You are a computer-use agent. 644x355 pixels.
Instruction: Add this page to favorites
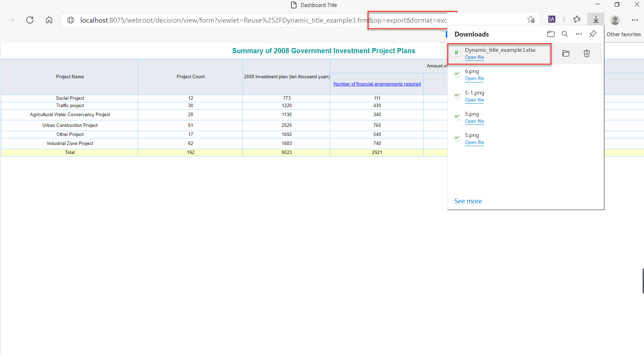coord(531,20)
